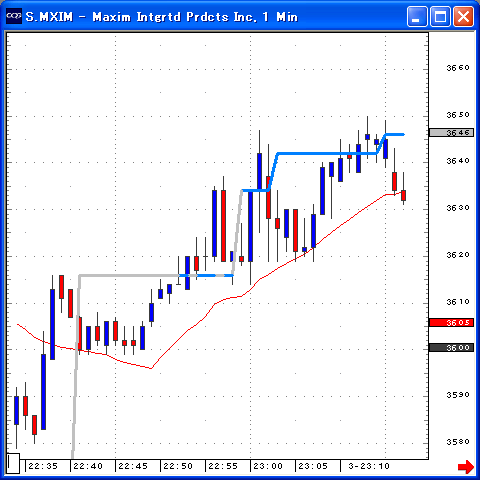Click the 36.30 price axis label
Screen dimensions: 480x480
pos(458,208)
